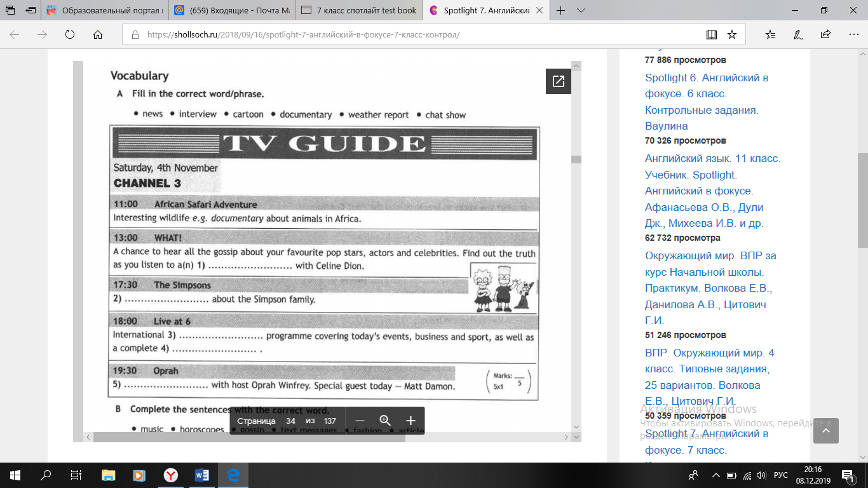Open the media player taskbar icon
This screenshot has width=868, height=488.
139,475
